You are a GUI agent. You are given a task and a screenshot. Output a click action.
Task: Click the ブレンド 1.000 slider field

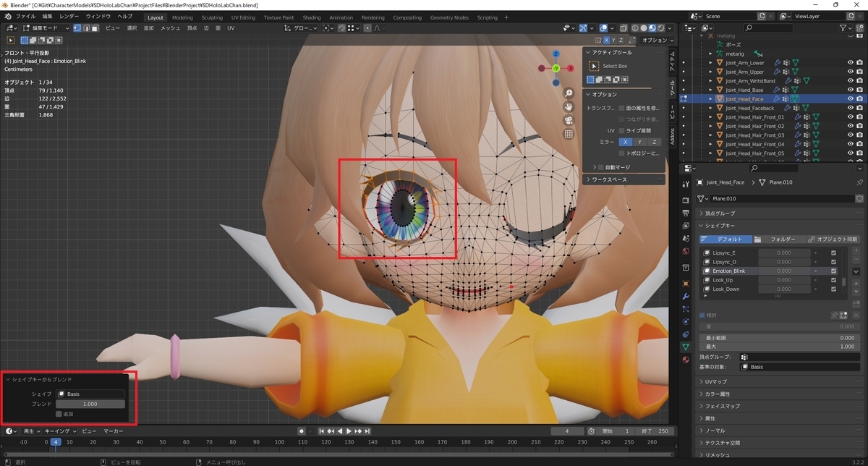(90, 404)
